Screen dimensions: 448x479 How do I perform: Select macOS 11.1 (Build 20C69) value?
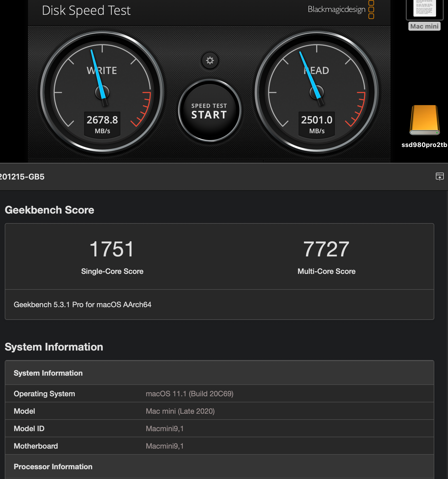(x=190, y=394)
